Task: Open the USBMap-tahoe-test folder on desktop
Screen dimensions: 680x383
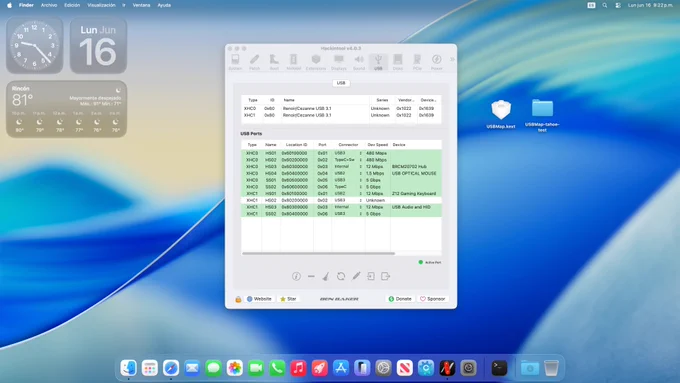Action: (x=542, y=115)
